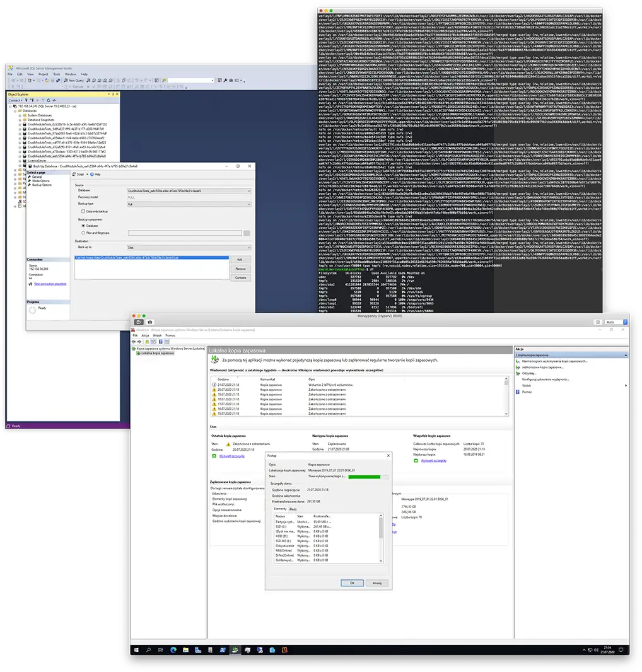Open the Media Options page
This screenshot has height=672, width=642.
[41, 181]
